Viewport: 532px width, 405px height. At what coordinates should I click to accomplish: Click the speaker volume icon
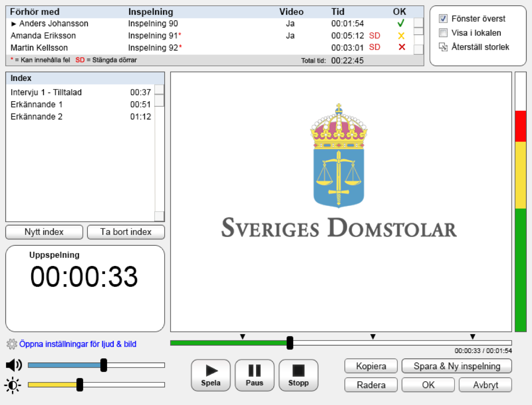pos(14,365)
